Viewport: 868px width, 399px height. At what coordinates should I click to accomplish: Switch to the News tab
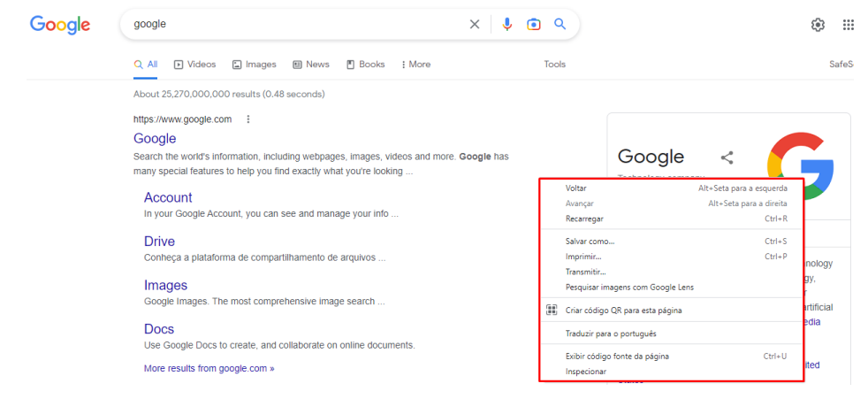tap(310, 65)
